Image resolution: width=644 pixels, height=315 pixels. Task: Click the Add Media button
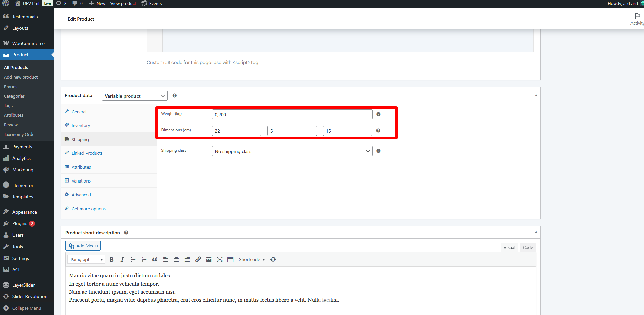(83, 246)
